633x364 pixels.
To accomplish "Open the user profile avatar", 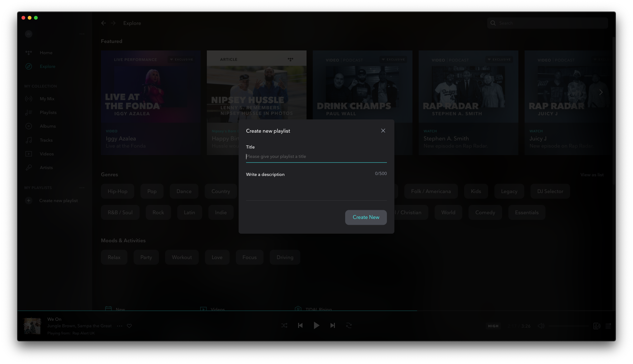I will coord(29,34).
